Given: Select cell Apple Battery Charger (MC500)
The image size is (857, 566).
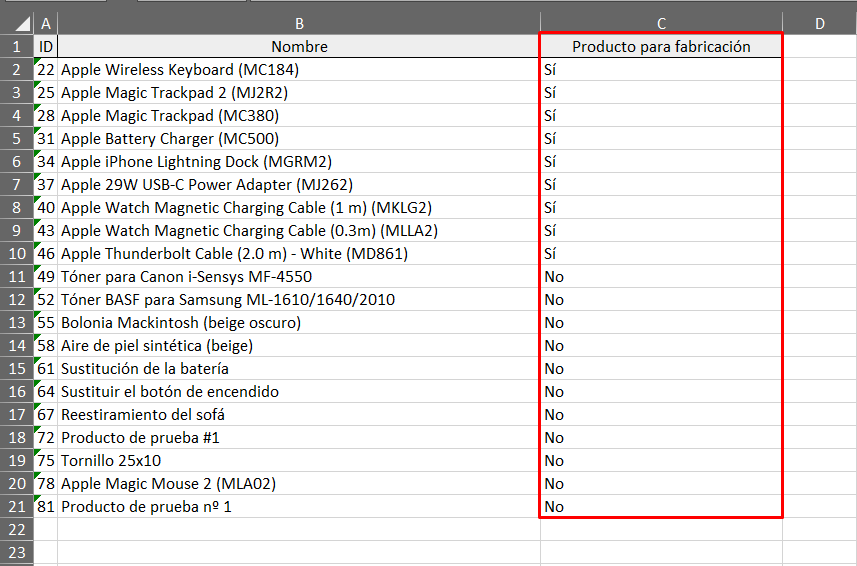Looking at the screenshot, I should pyautogui.click(x=299, y=138).
